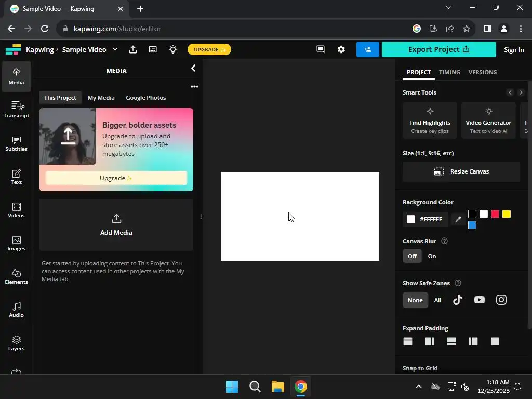The height and width of the screenshot is (399, 532).
Task: Select the TIMING tab
Action: 449,72
